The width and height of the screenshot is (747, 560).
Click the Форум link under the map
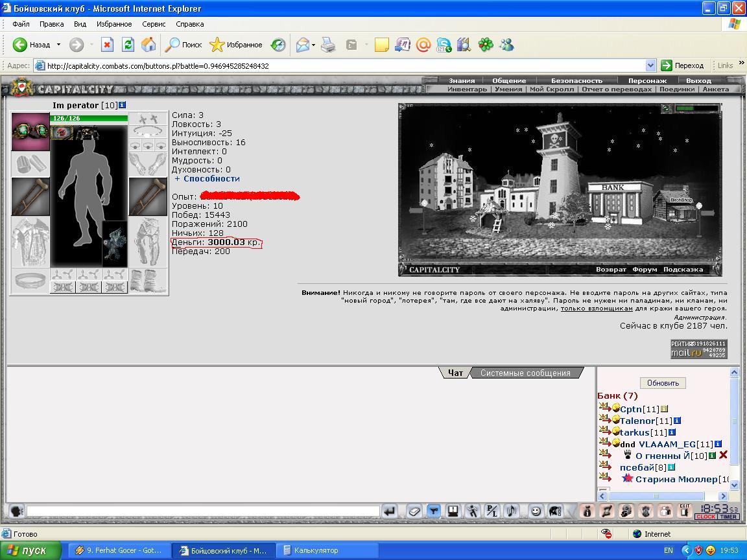pos(645,270)
